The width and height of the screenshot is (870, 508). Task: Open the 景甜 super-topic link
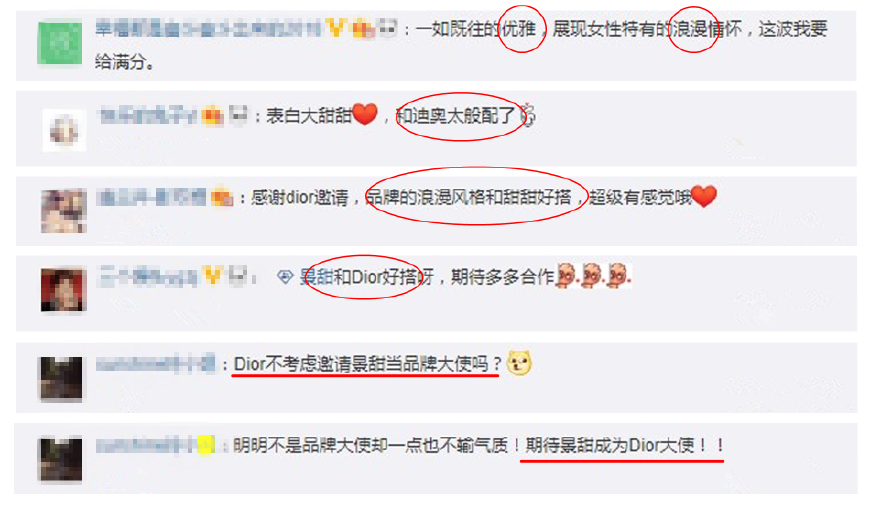click(x=316, y=276)
